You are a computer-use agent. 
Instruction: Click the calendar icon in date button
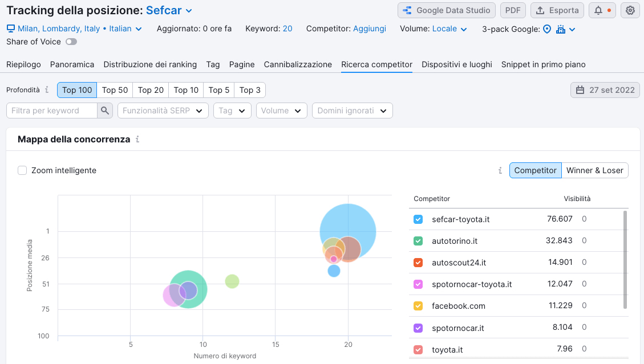pyautogui.click(x=580, y=90)
